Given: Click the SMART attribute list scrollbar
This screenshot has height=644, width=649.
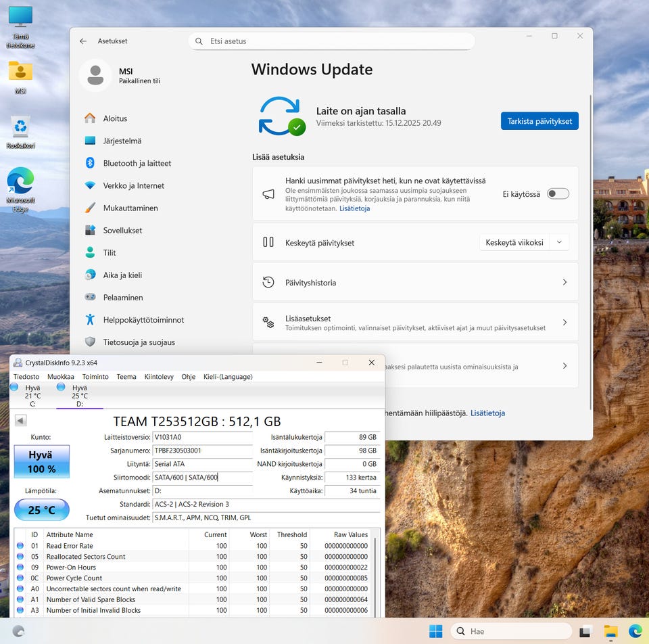Looking at the screenshot, I should tap(375, 576).
